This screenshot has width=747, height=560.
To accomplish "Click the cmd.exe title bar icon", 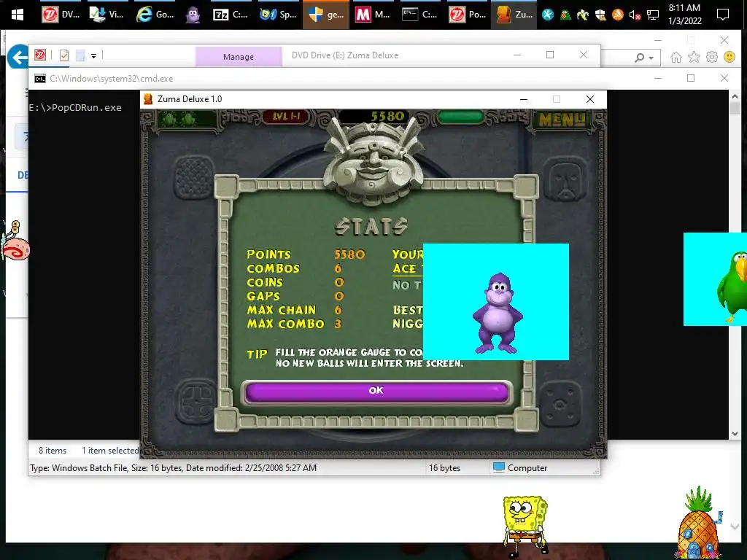I will [x=40, y=79].
